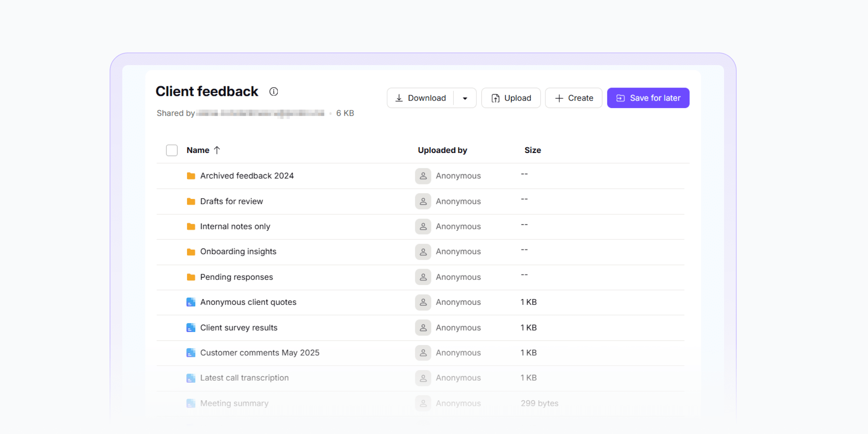The height and width of the screenshot is (434, 868).
Task: Click the Upload button
Action: tap(511, 98)
